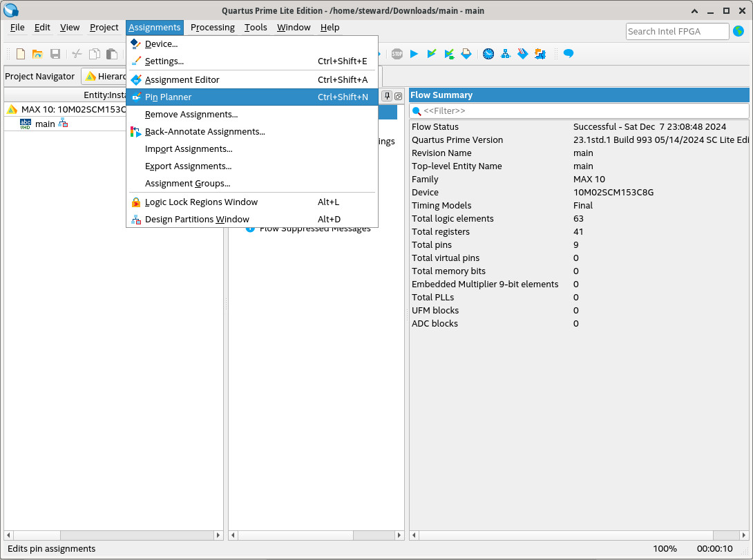
Task: Select MAX 10 device tree row
Action: [66, 109]
